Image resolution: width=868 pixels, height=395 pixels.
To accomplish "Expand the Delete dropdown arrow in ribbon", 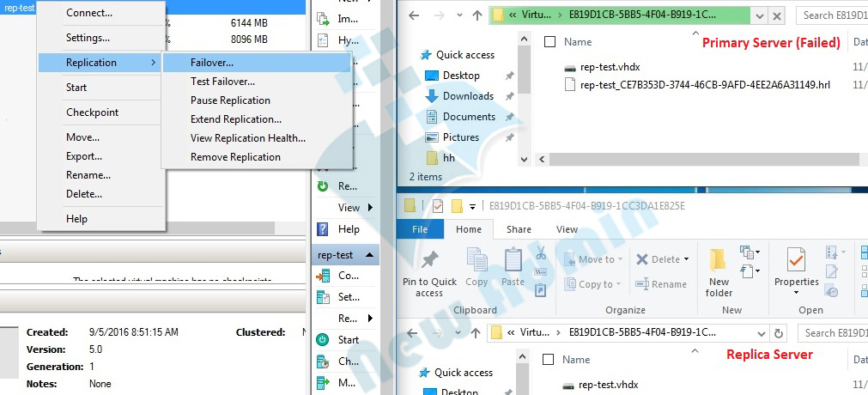I will coord(687,259).
